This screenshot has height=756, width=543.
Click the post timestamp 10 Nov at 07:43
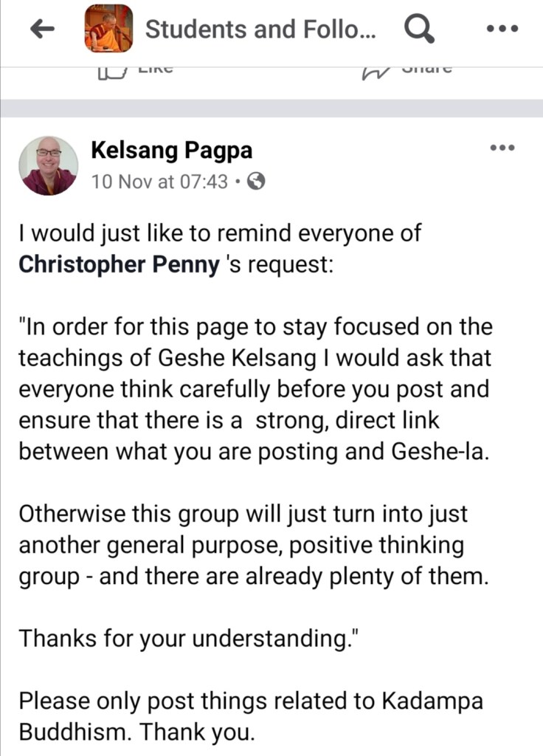pyautogui.click(x=159, y=181)
